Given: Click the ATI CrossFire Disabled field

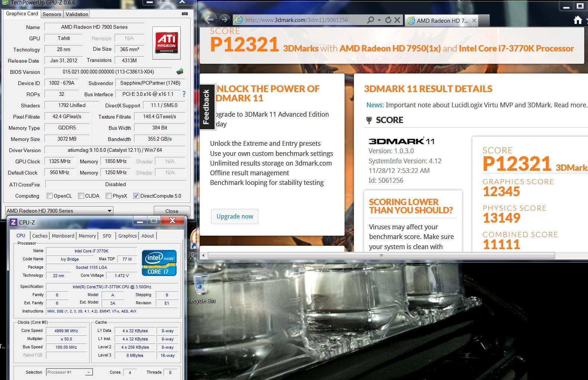Looking at the screenshot, I should click(115, 184).
